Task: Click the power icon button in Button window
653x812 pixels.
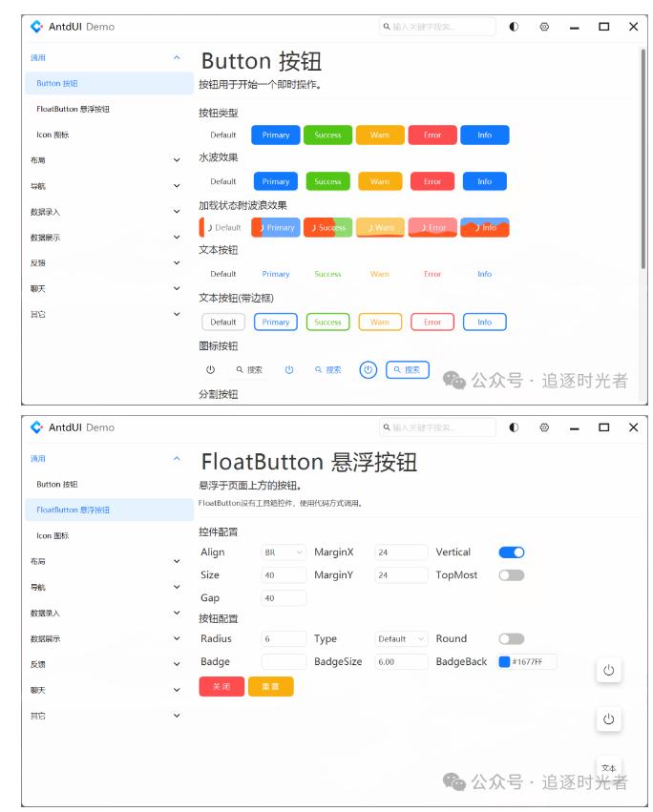Action: [210, 370]
